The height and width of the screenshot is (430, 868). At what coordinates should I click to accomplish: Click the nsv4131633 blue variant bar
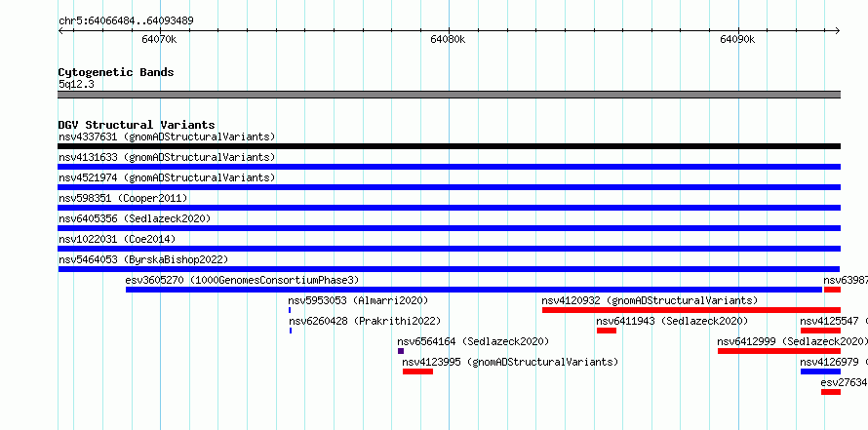(x=449, y=167)
